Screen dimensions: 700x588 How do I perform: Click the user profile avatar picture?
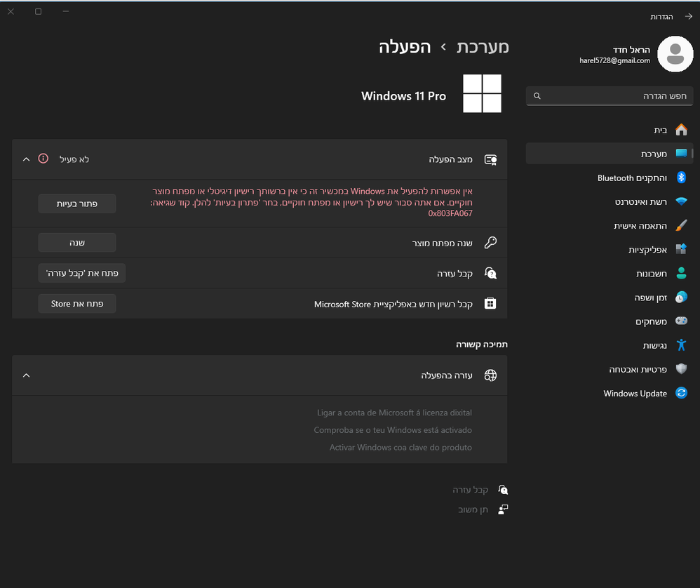pos(675,54)
